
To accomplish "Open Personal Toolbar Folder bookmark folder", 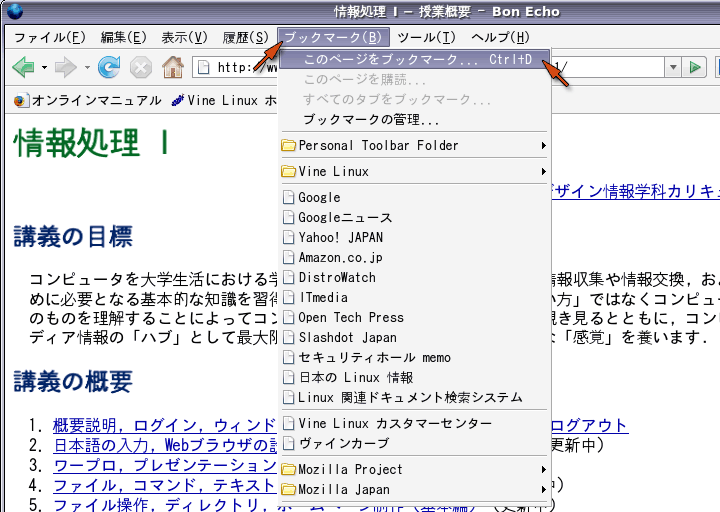I will (x=378, y=146).
